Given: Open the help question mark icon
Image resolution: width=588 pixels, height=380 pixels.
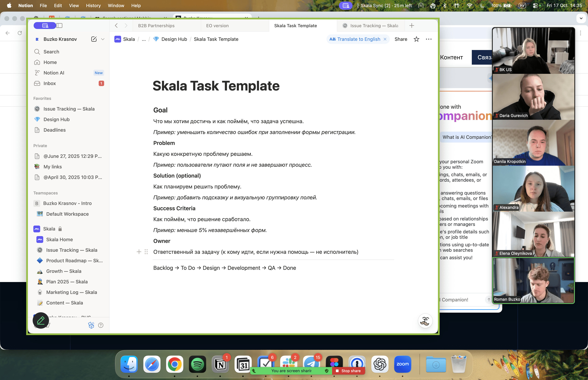Looking at the screenshot, I should pyautogui.click(x=101, y=325).
